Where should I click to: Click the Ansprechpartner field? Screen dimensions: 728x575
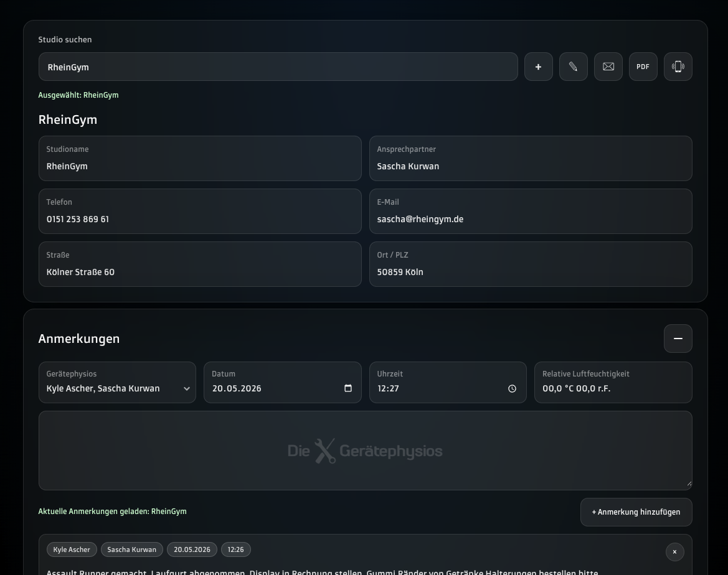coord(531,158)
